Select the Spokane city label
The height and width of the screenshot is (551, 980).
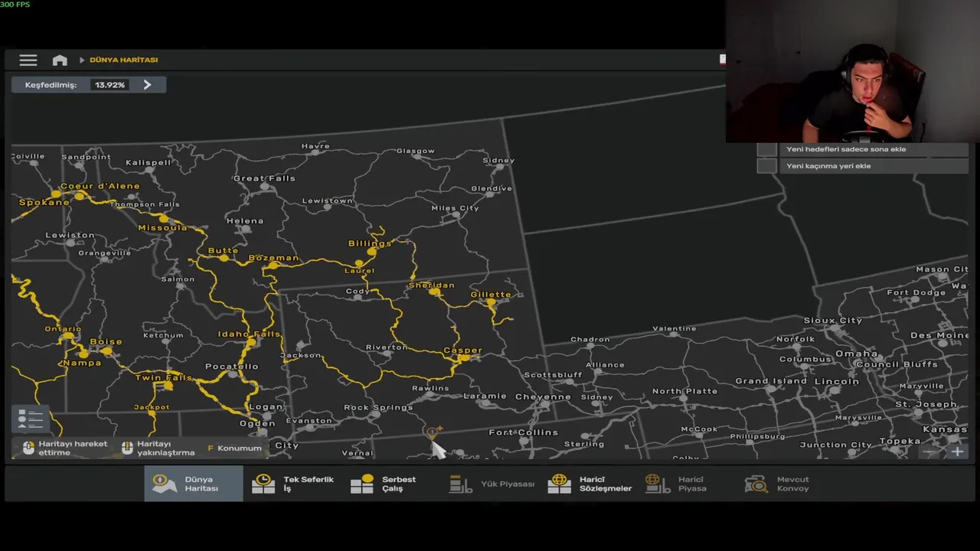pos(44,203)
